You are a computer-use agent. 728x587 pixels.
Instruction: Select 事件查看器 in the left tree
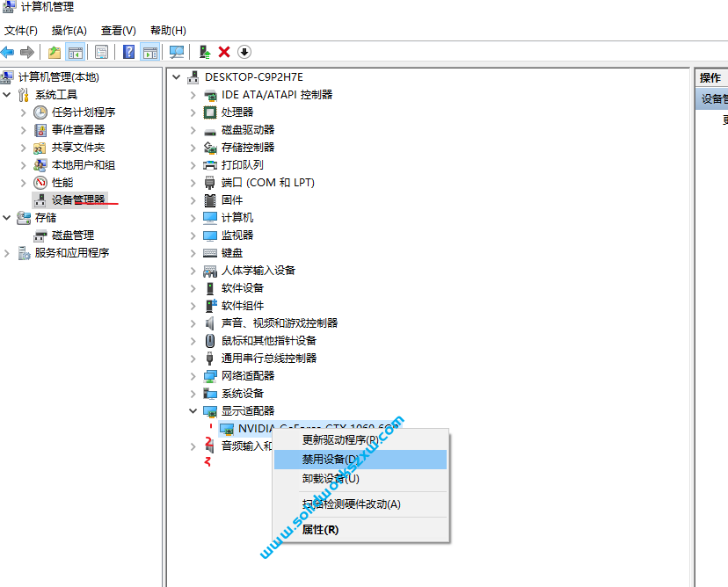point(77,130)
